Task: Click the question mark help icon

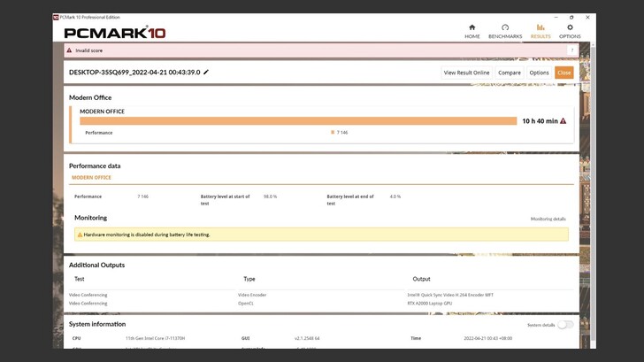Action: (571, 51)
